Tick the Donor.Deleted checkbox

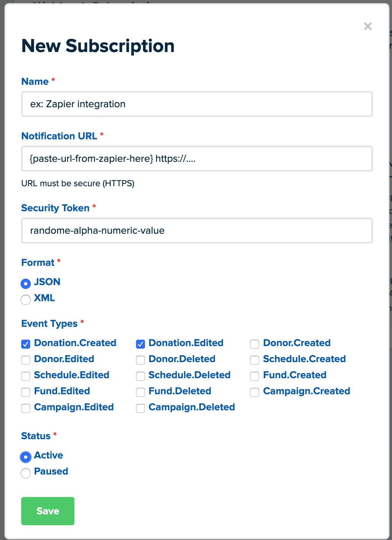[141, 360]
